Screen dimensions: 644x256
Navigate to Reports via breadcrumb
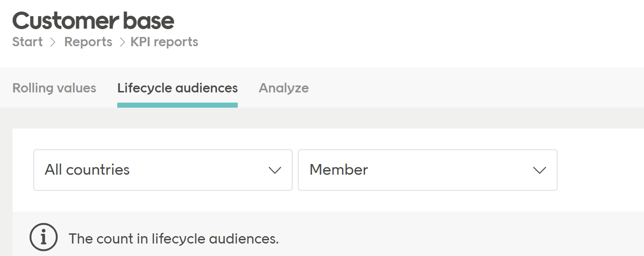pyautogui.click(x=88, y=42)
